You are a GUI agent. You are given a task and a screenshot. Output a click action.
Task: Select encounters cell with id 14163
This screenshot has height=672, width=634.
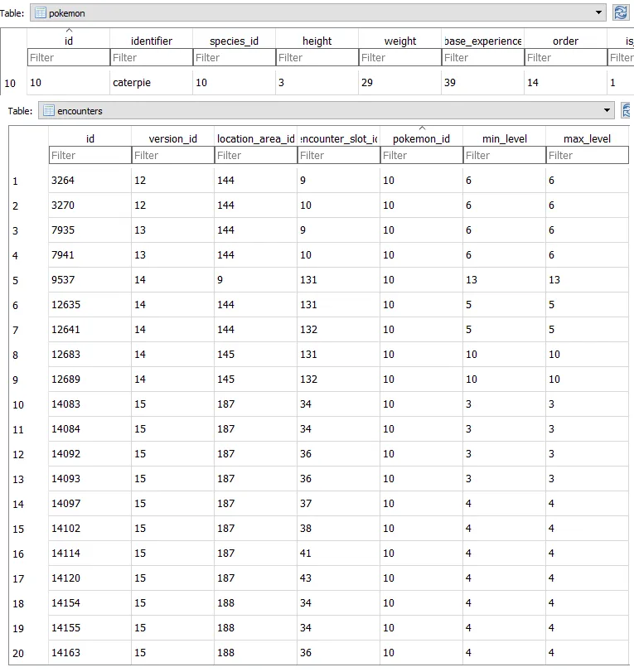[x=90, y=653]
